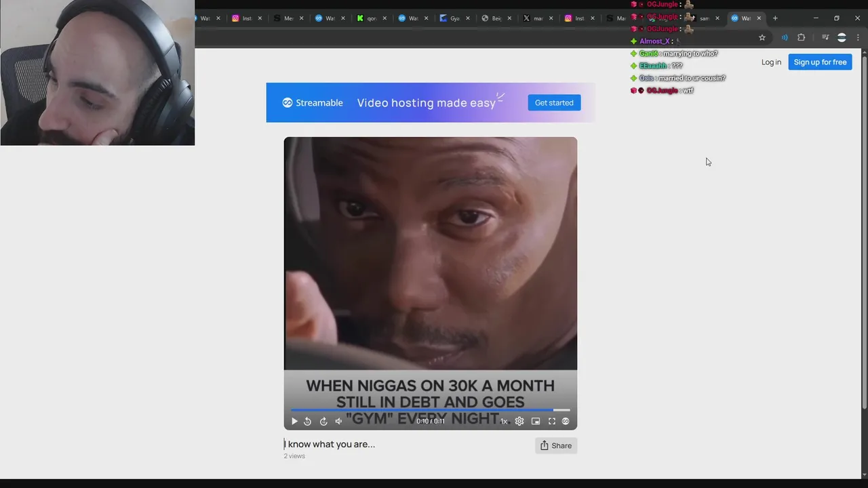Click Streamable logo in player controls
This screenshot has height=488, width=868.
point(566,421)
